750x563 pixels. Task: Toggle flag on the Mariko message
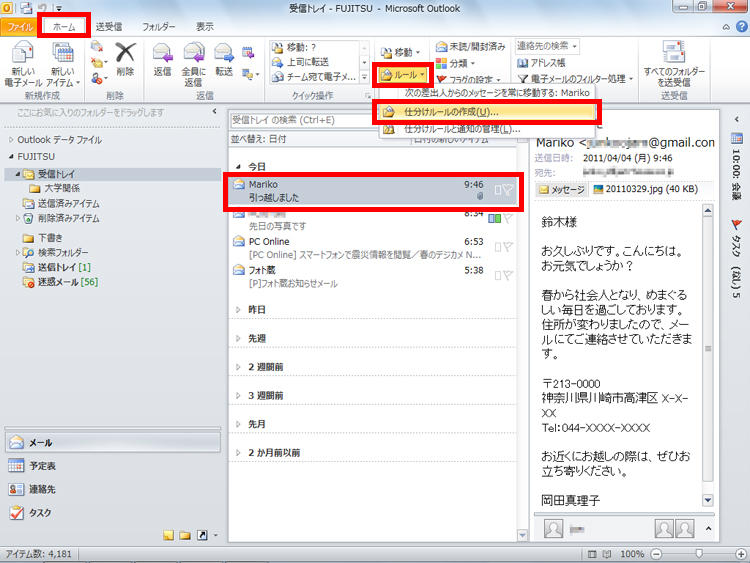tap(508, 190)
